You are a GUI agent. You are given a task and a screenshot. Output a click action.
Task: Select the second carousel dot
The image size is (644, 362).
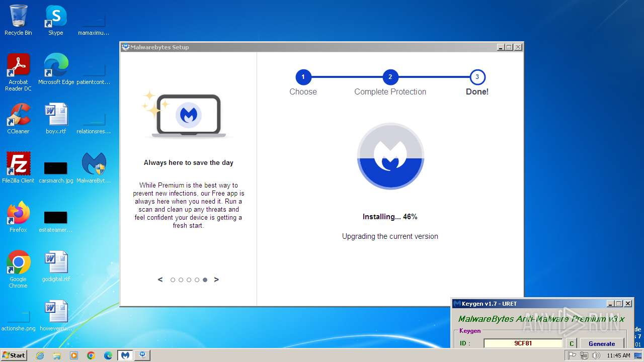tap(181, 280)
